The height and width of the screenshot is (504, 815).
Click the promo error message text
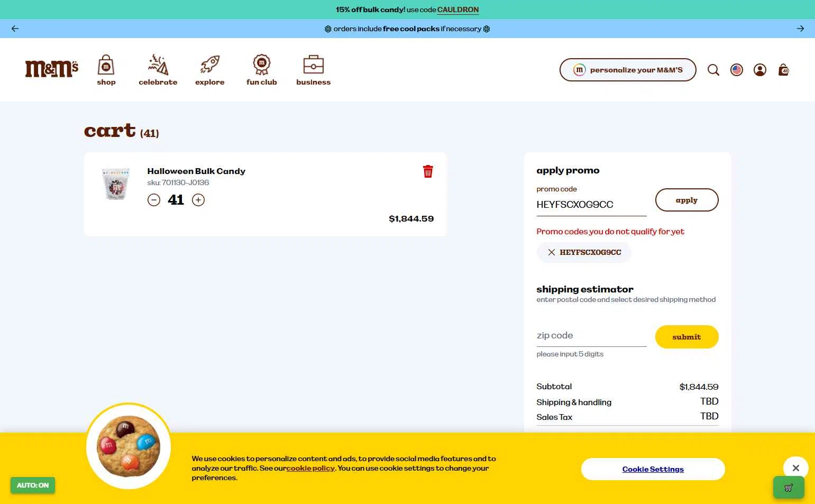click(x=610, y=232)
